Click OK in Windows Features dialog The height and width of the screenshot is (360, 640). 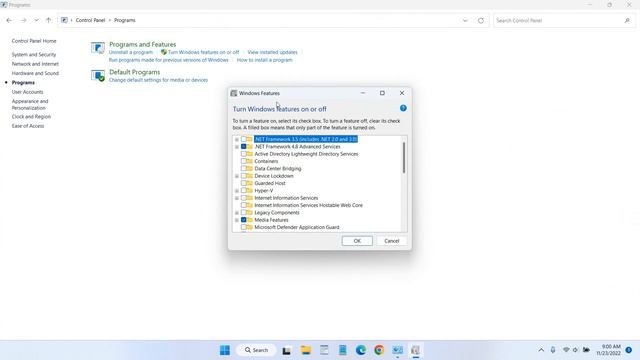[357, 241]
